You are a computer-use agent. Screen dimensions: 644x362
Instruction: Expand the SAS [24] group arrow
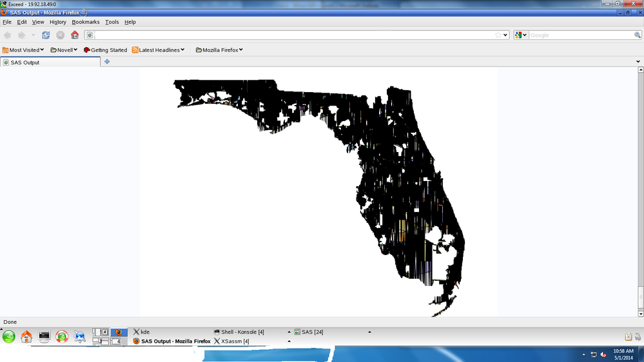click(x=369, y=332)
